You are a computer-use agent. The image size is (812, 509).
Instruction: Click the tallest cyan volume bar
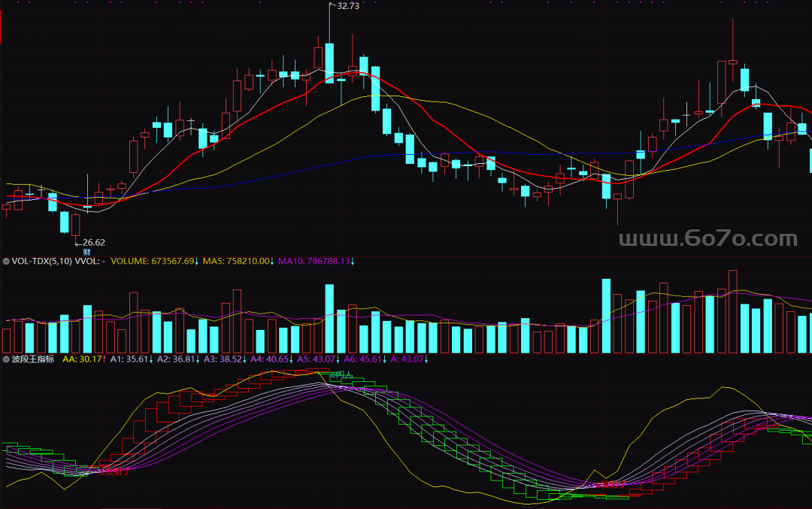pos(606,316)
